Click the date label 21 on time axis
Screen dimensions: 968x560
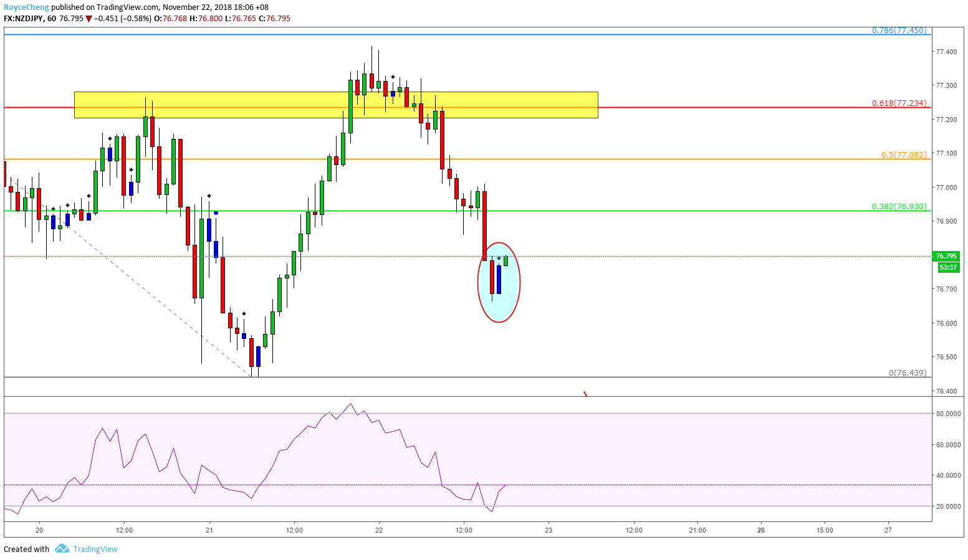click(209, 530)
